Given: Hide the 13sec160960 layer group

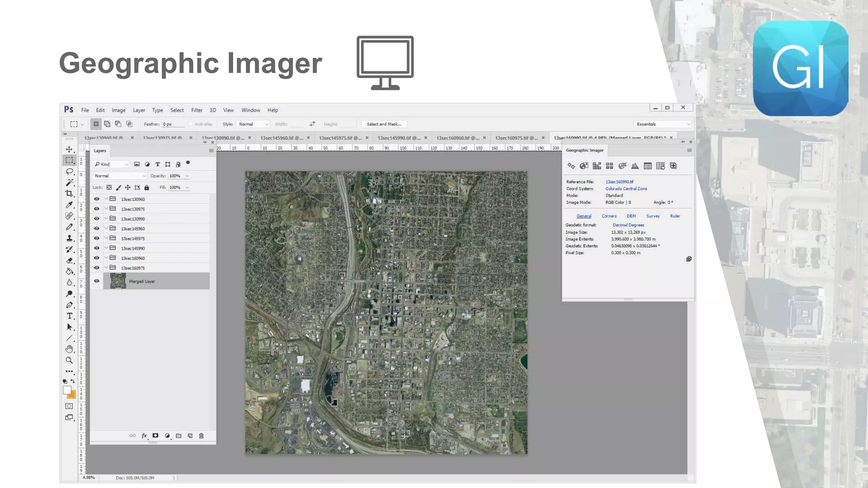Looking at the screenshot, I should 97,258.
